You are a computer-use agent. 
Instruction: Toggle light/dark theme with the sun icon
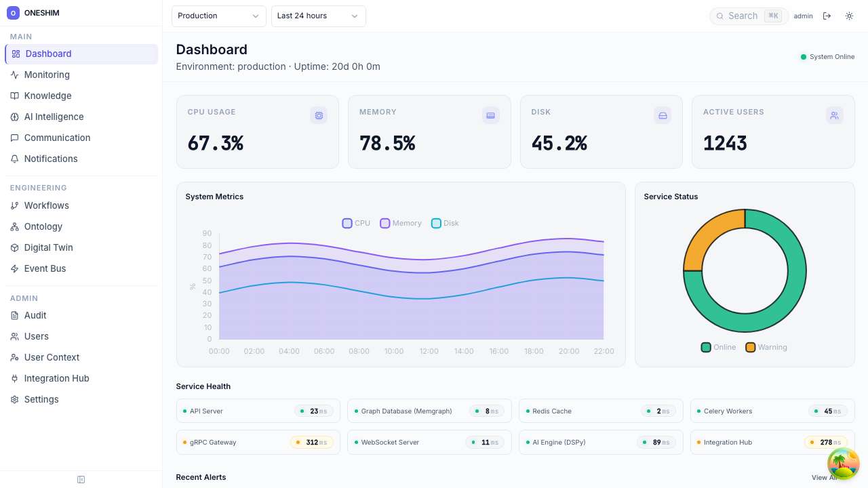[x=849, y=16]
